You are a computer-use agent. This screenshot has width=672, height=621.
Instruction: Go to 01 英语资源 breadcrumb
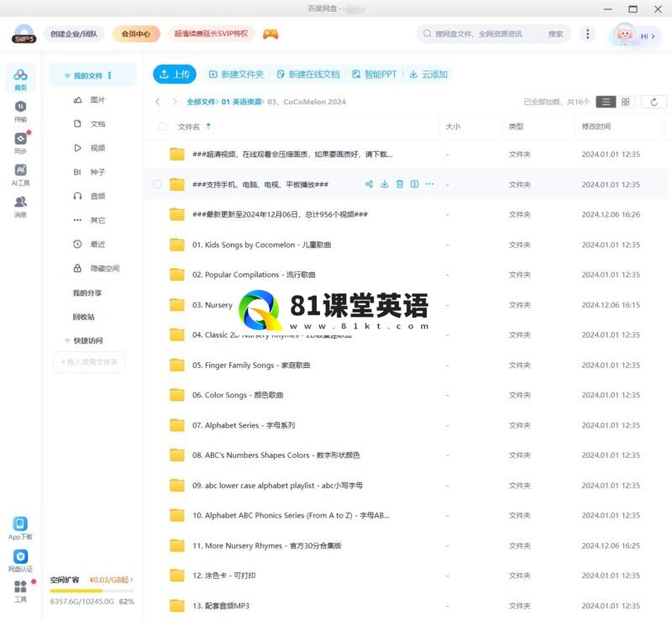click(241, 102)
